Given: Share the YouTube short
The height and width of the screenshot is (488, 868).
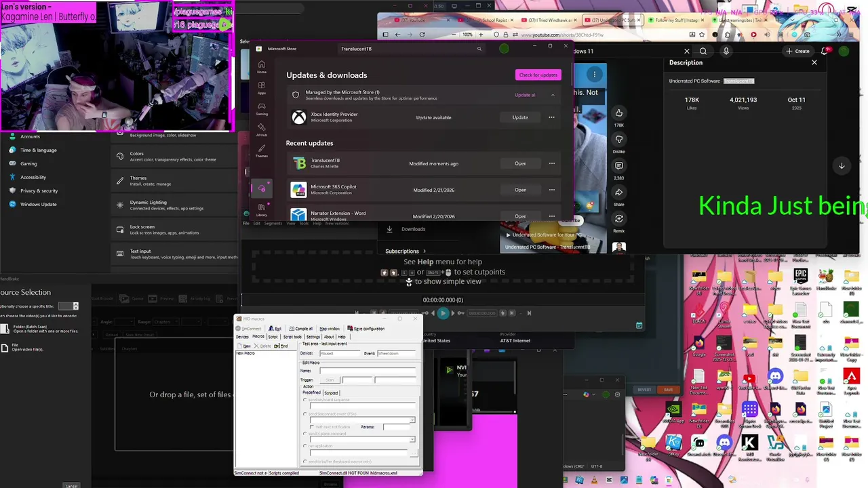Looking at the screenshot, I should click(x=618, y=192).
